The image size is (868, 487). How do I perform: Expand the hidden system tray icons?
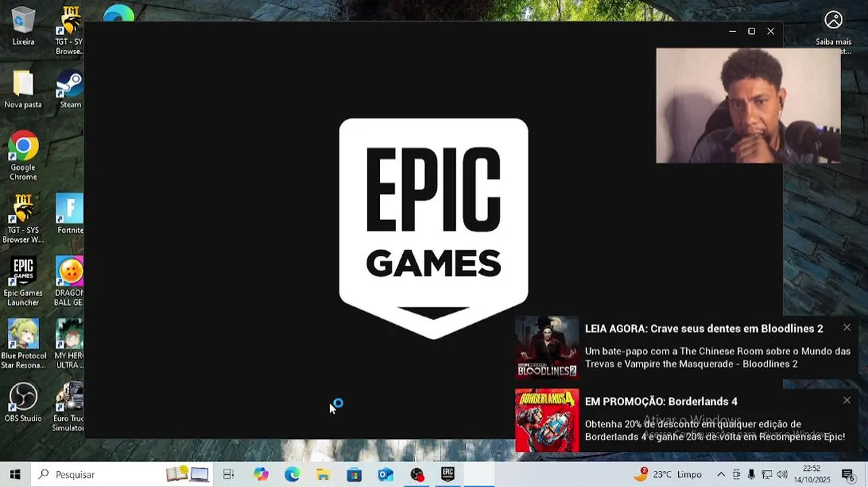[x=721, y=474]
